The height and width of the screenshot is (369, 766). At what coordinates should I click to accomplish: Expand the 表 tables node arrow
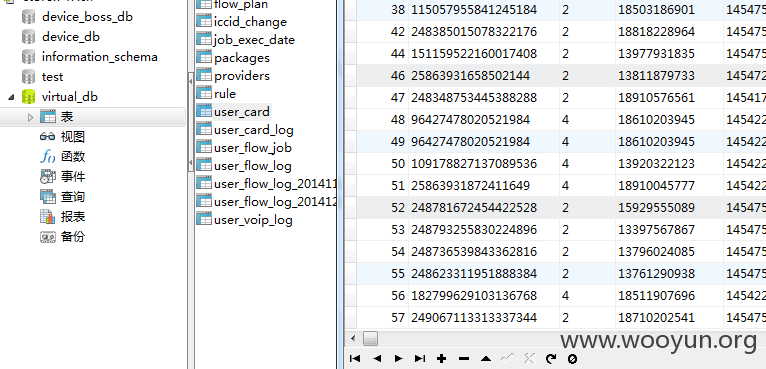(30, 117)
